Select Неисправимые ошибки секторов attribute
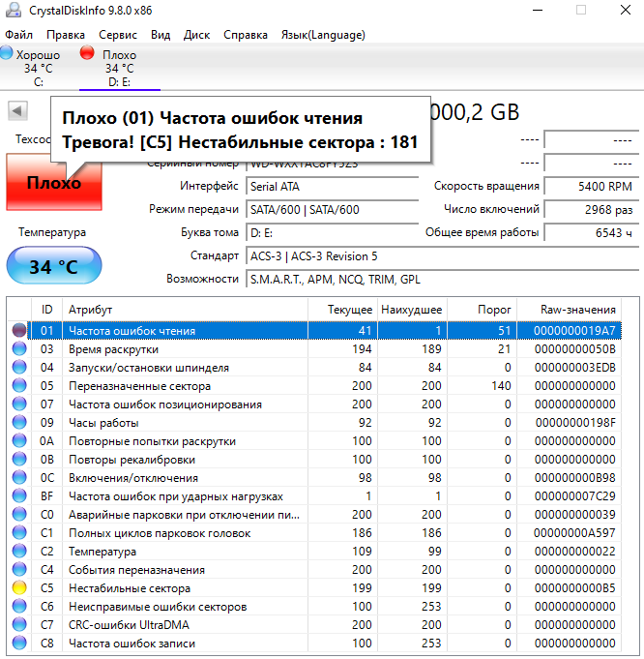The height and width of the screenshot is (659, 644). point(158,607)
